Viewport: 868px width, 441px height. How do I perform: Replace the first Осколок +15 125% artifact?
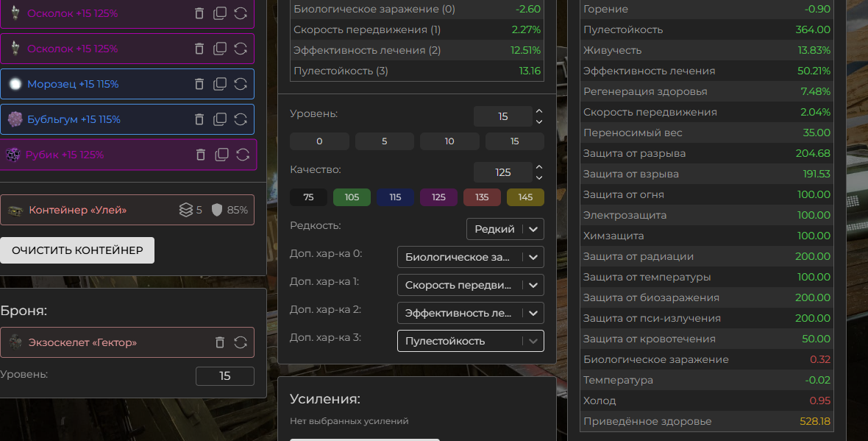241,13
